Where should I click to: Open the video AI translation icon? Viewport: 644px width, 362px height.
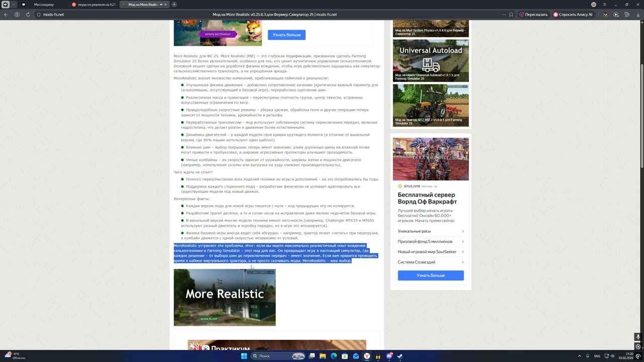coord(616,15)
